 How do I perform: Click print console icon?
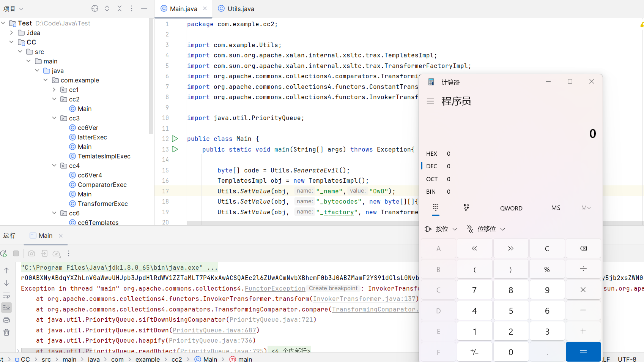(x=6, y=320)
